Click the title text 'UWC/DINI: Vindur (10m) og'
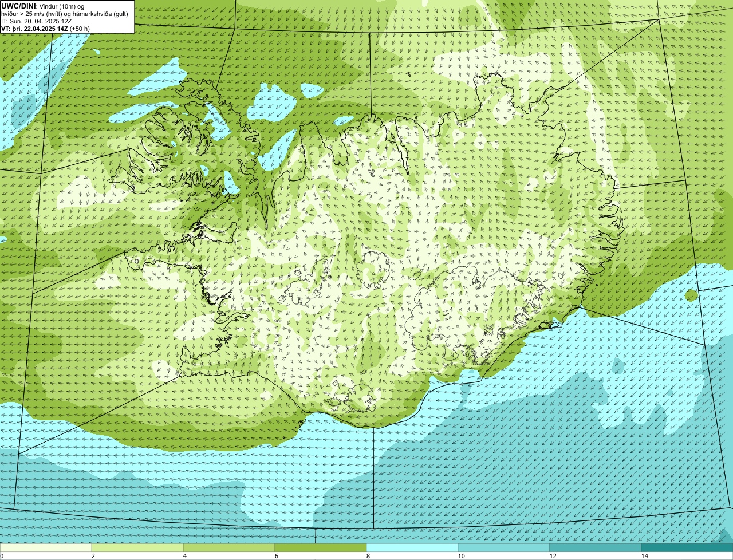This screenshot has width=733, height=560. (x=43, y=6)
